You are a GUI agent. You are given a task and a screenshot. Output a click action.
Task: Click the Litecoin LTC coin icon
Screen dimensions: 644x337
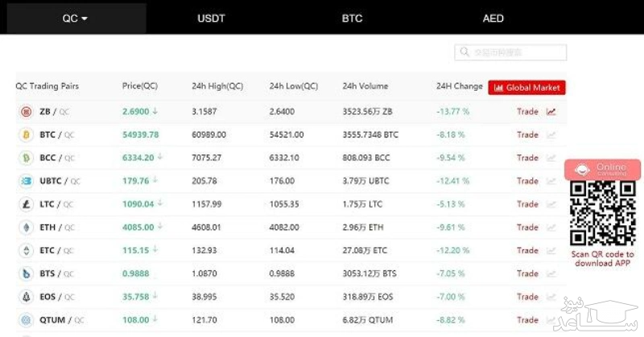(25, 204)
